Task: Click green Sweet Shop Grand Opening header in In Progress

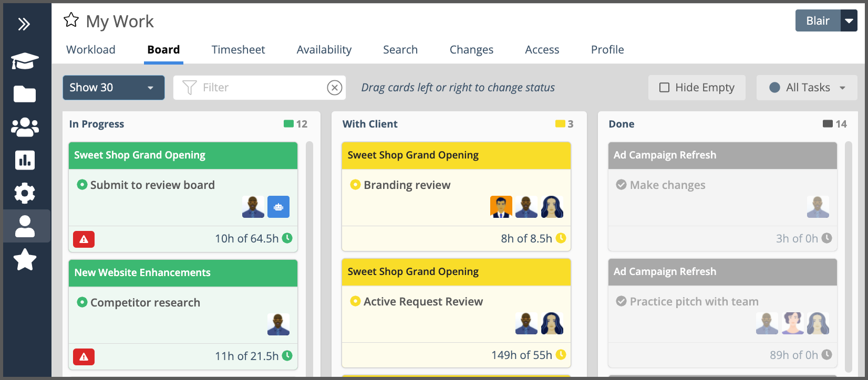Action: 183,155
